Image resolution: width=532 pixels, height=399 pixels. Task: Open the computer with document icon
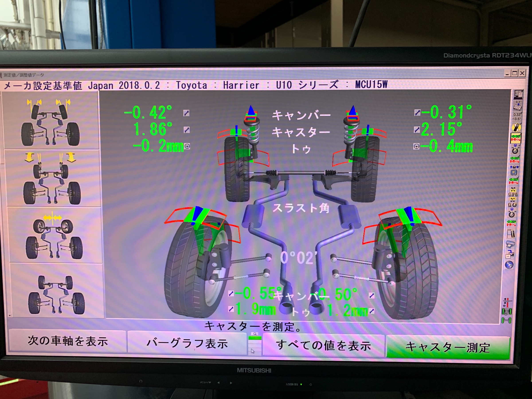[518, 94]
